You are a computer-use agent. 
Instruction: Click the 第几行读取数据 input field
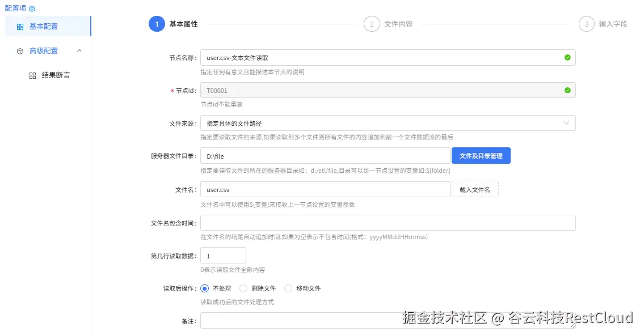(x=223, y=255)
